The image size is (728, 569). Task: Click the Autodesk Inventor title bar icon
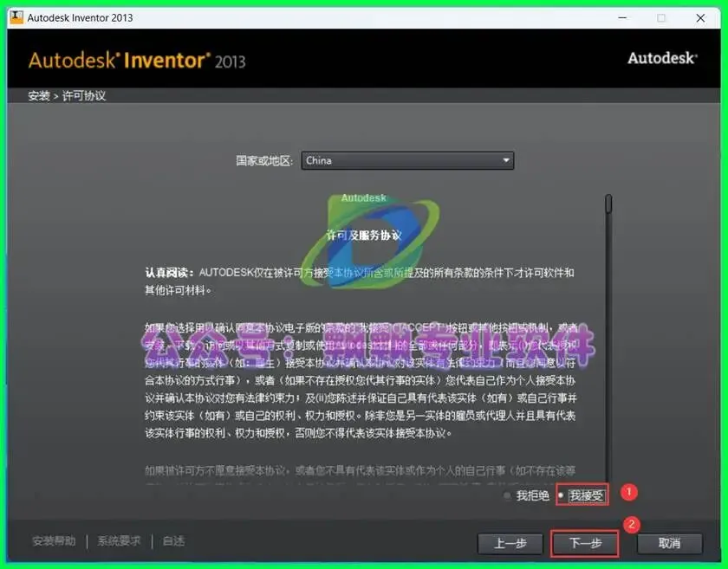point(16,17)
